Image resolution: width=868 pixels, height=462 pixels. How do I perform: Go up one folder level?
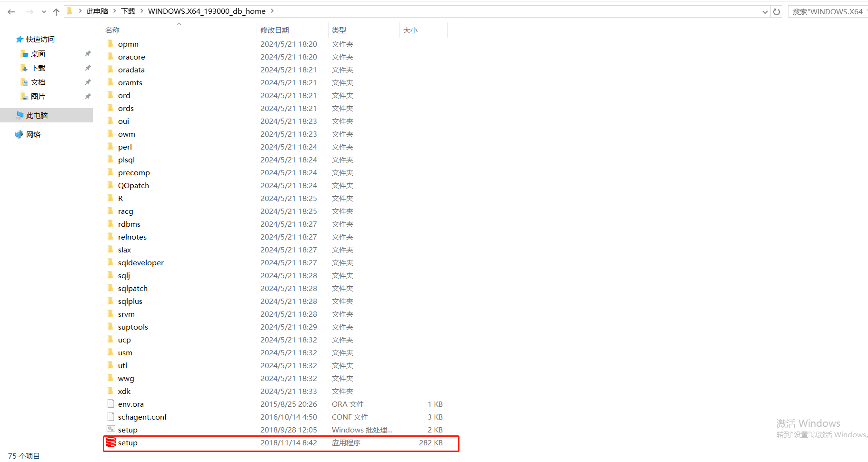56,11
